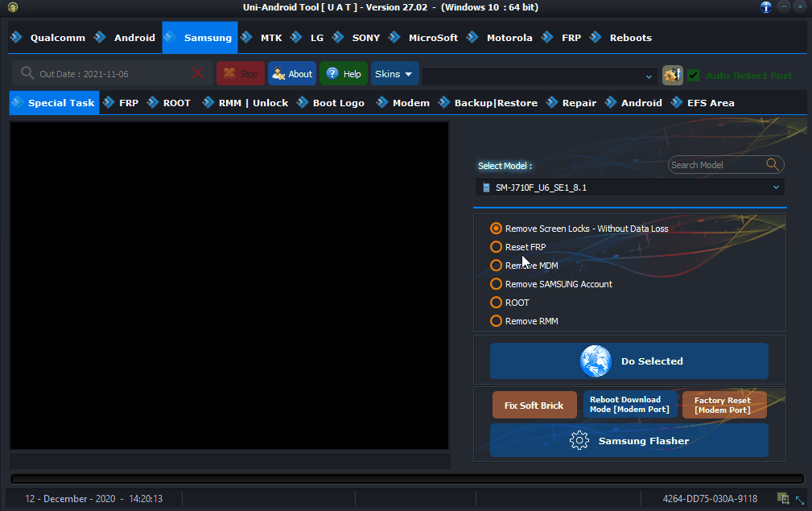The width and height of the screenshot is (812, 511).
Task: Switch to the Boot Logo sub-tab
Action: tap(331, 102)
